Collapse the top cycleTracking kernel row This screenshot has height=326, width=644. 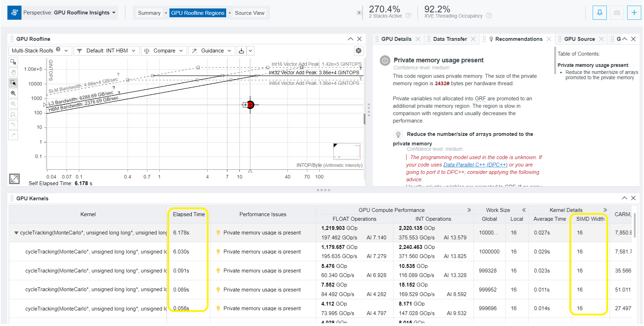pyautogui.click(x=16, y=233)
